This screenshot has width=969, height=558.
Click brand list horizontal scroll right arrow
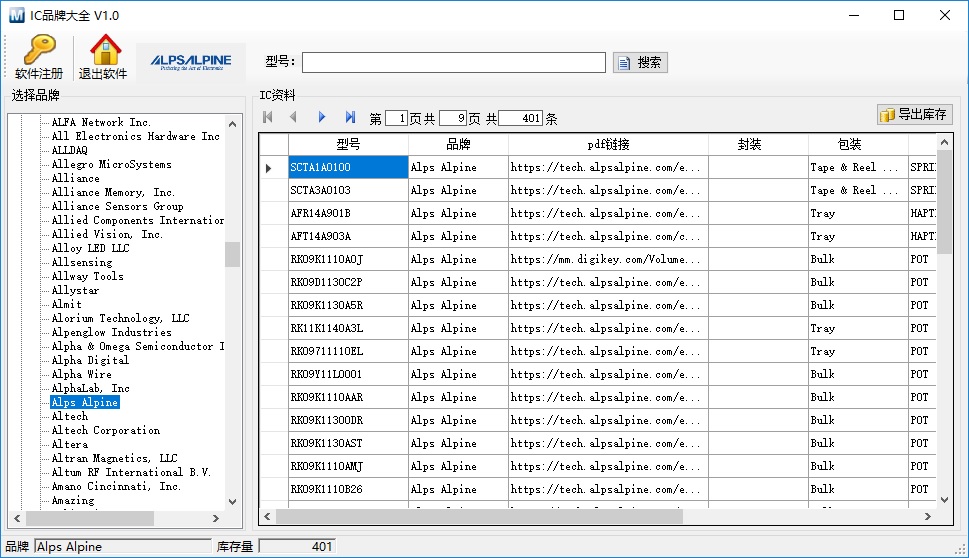click(215, 518)
